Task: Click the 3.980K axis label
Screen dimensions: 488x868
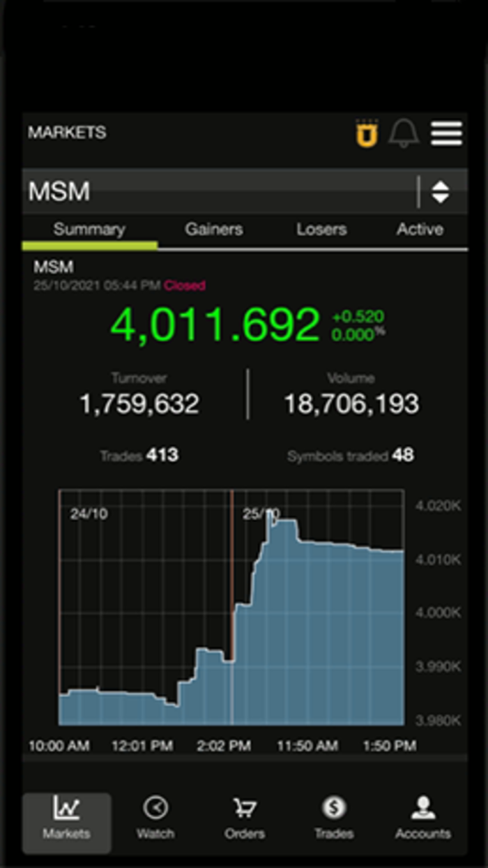Action: click(438, 720)
